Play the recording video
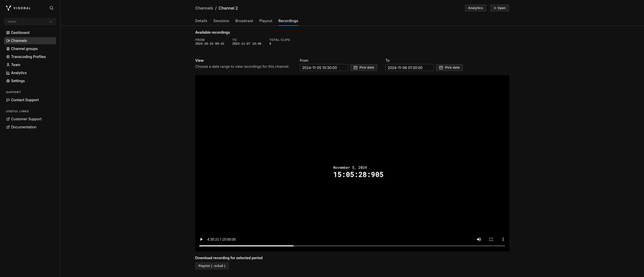This screenshot has height=277, width=644. click(201, 239)
